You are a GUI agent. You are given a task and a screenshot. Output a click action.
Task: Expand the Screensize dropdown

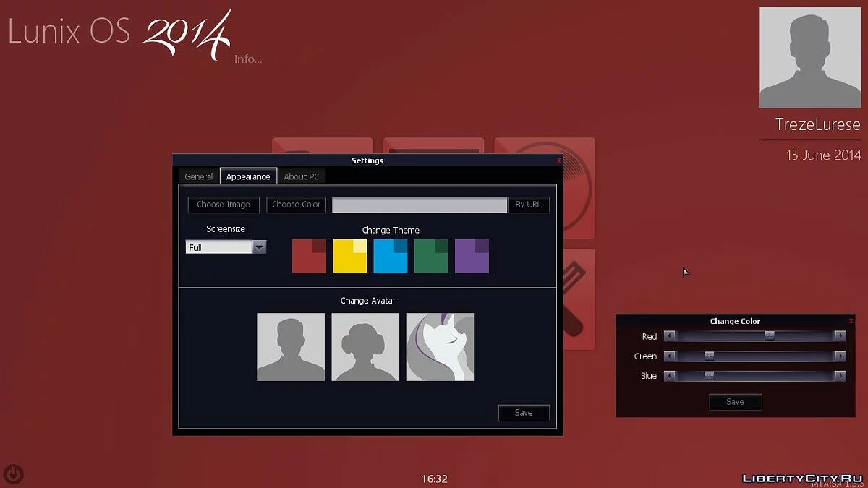pos(259,247)
